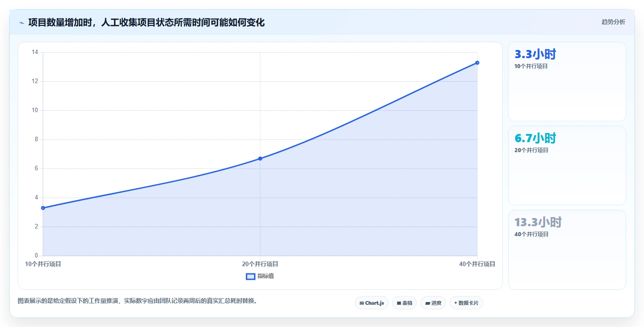The width and height of the screenshot is (644, 327).
Task: Click the data point at 40个并行项目
Action: [x=477, y=63]
